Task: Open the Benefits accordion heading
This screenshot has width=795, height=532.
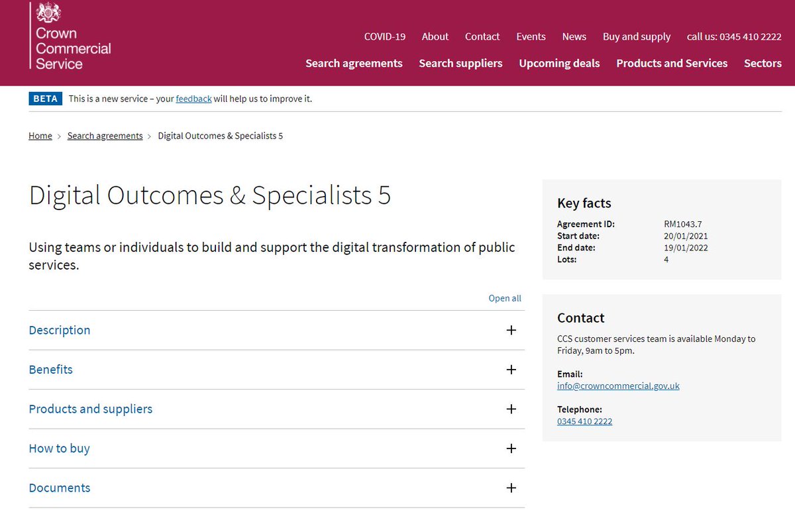Action: click(51, 370)
